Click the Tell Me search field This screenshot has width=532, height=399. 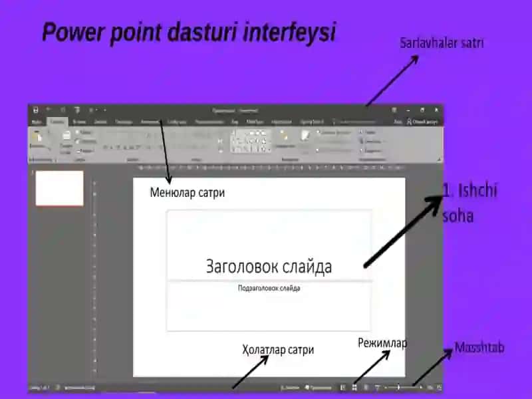pos(355,122)
